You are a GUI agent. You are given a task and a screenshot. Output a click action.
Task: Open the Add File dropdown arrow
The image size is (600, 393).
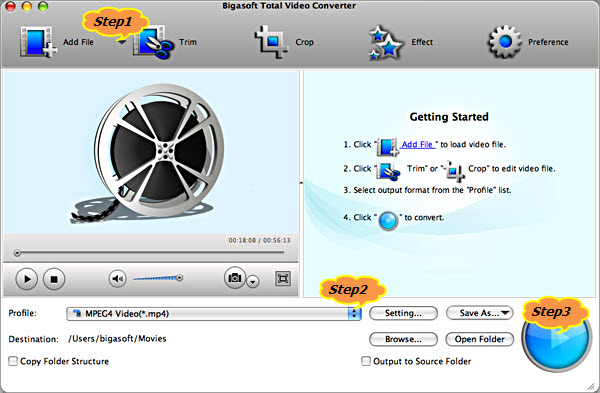122,42
